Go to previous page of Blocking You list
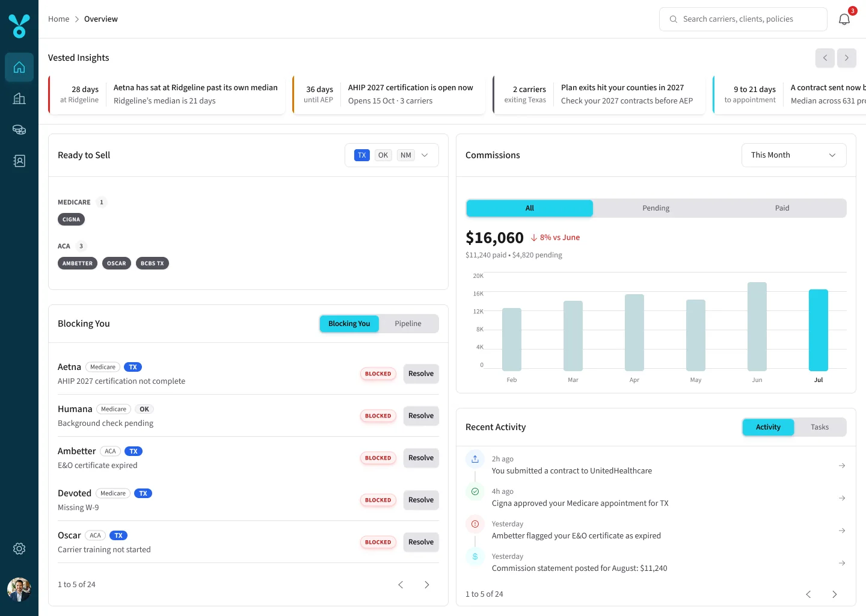The image size is (866, 616). click(x=401, y=585)
